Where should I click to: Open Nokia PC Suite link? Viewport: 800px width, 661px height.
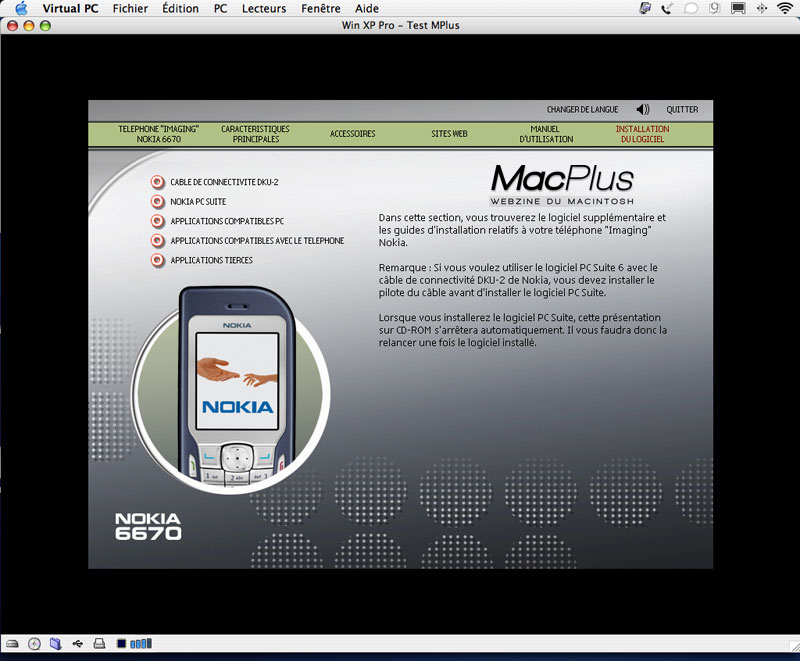[198, 201]
